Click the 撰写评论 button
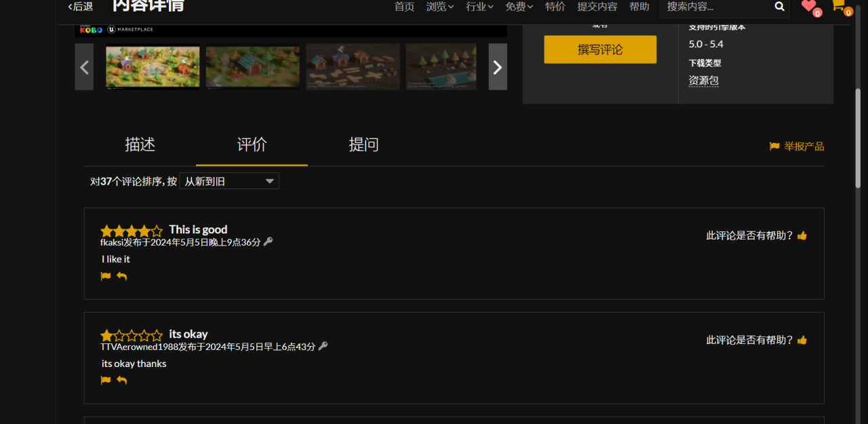The height and width of the screenshot is (424, 868). point(600,50)
